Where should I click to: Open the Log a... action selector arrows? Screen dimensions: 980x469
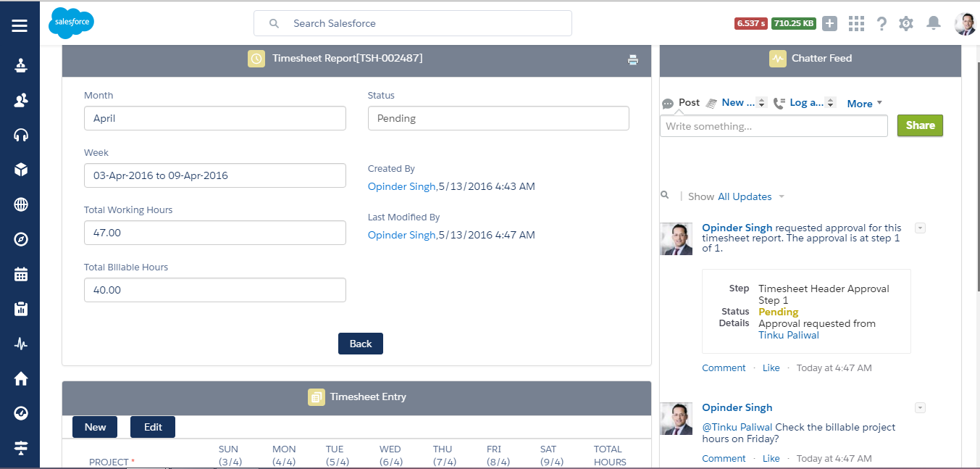tap(831, 103)
